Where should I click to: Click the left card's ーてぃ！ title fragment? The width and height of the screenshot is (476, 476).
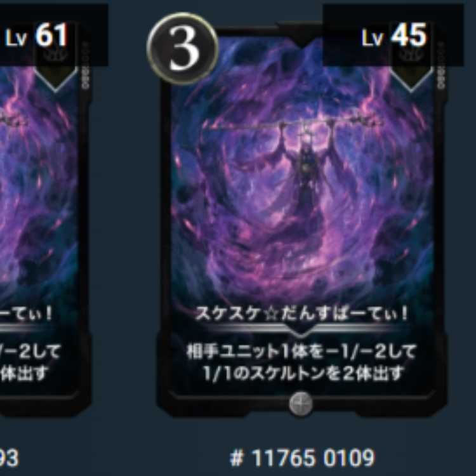[x=26, y=314]
